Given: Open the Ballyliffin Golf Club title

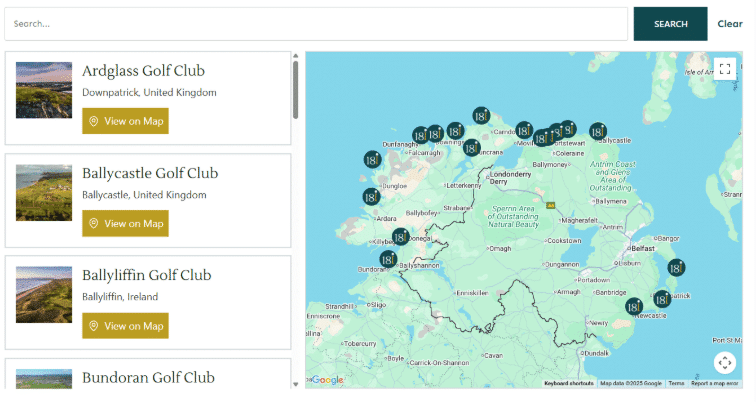Looking at the screenshot, I should point(147,275).
